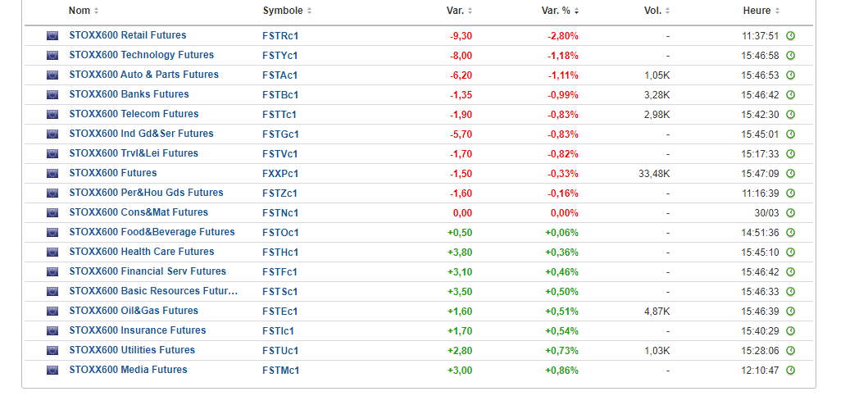Open the STOXX600 Insurance Futures link

137,330
